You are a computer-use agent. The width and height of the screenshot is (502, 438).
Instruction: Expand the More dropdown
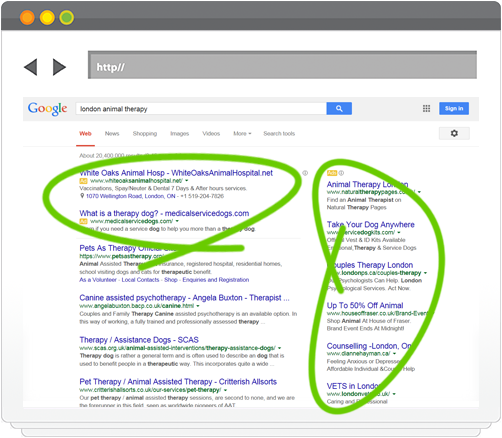pyautogui.click(x=242, y=134)
